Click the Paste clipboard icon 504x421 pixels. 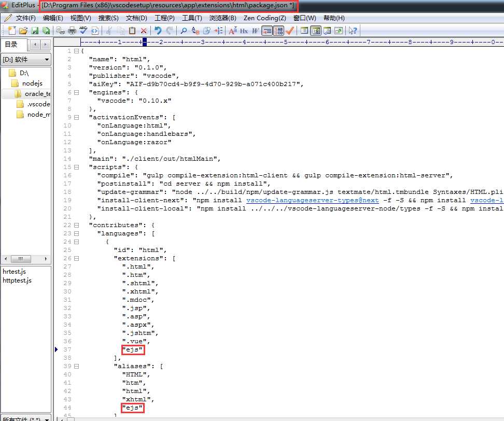(132, 31)
